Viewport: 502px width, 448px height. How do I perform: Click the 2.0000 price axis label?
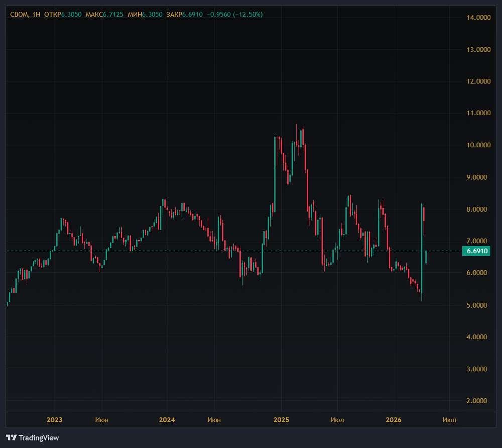click(x=477, y=401)
